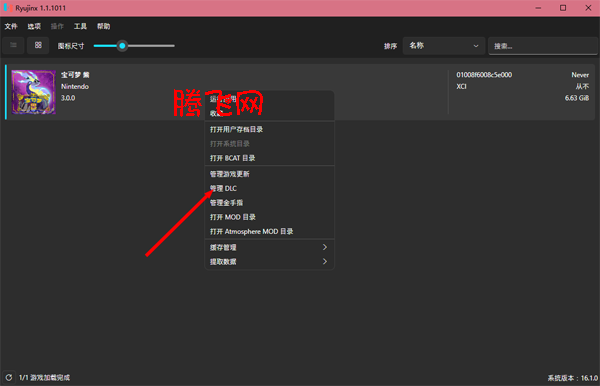Open the 选项 menu
This screenshot has width=600, height=386.
click(34, 26)
